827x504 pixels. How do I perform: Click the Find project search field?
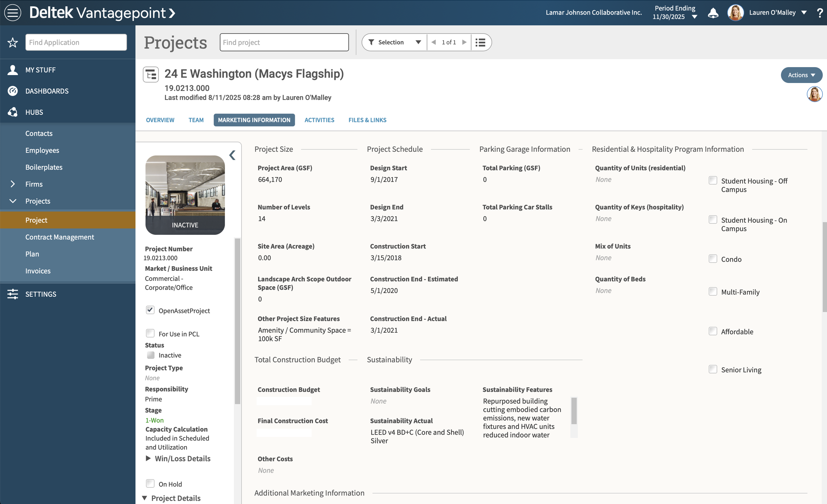point(284,42)
